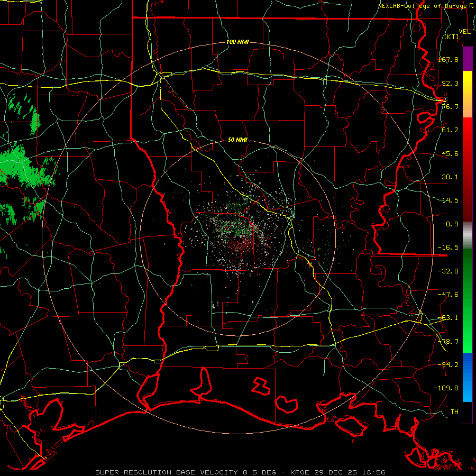
Task: Pick the gray segment of the color bar
Action: [467, 235]
